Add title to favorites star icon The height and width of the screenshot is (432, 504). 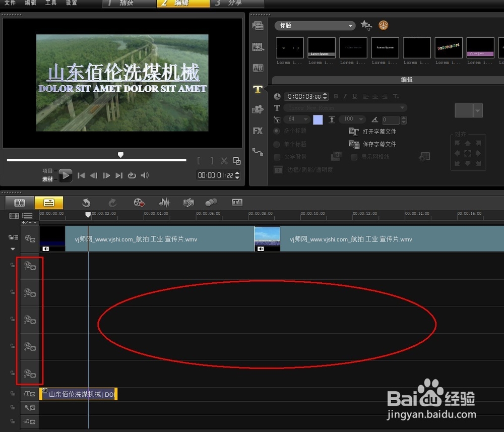point(366,25)
